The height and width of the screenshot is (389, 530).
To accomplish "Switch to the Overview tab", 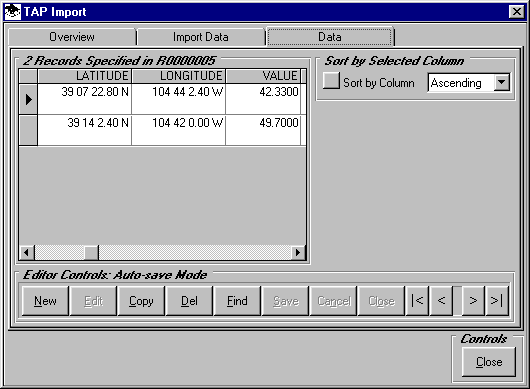I will [72, 37].
